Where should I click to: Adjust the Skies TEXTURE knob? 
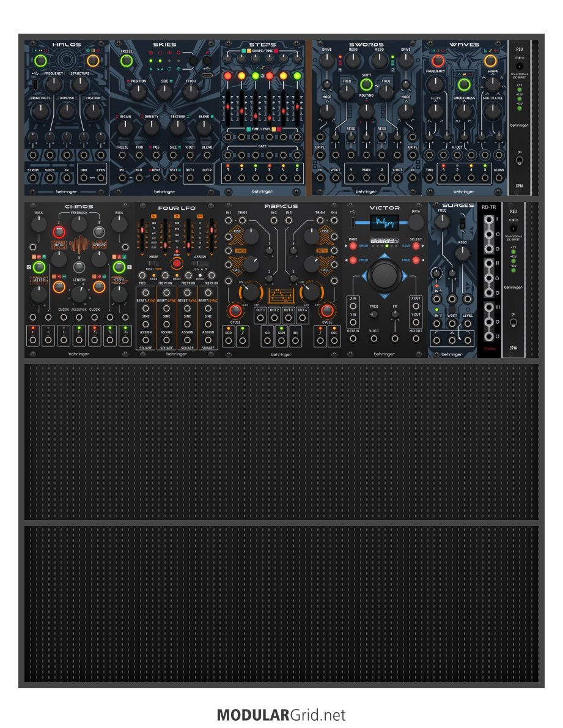(178, 127)
